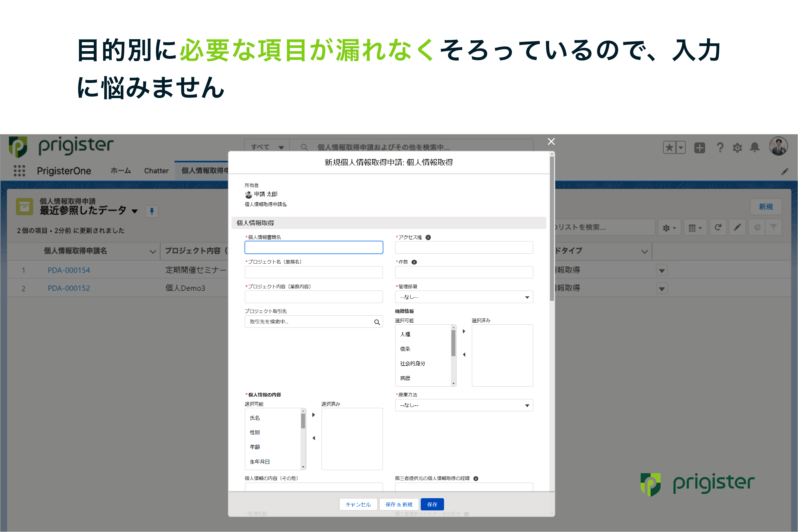798x532 pixels.
Task: Open the global actions plus icon
Action: (700, 148)
